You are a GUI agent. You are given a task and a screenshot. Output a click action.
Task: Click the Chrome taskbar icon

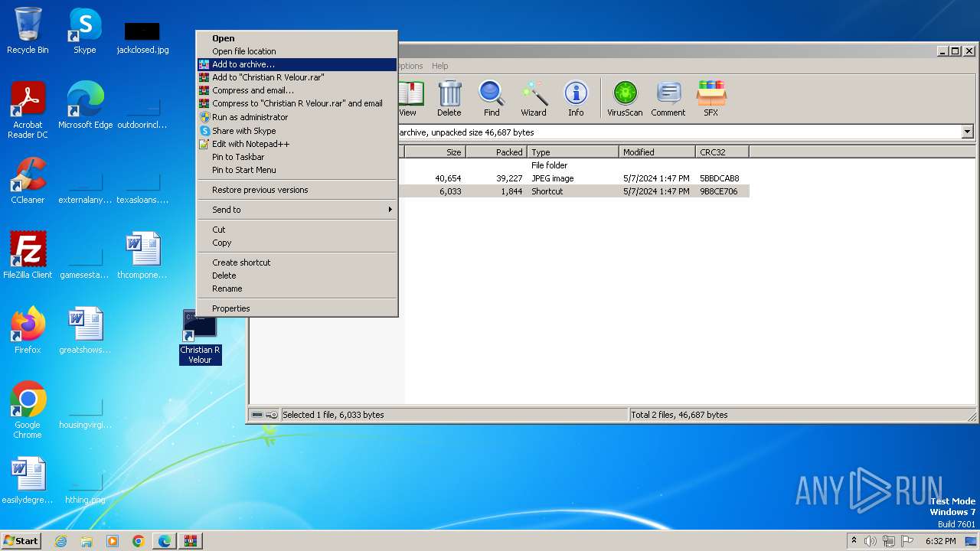(x=139, y=541)
